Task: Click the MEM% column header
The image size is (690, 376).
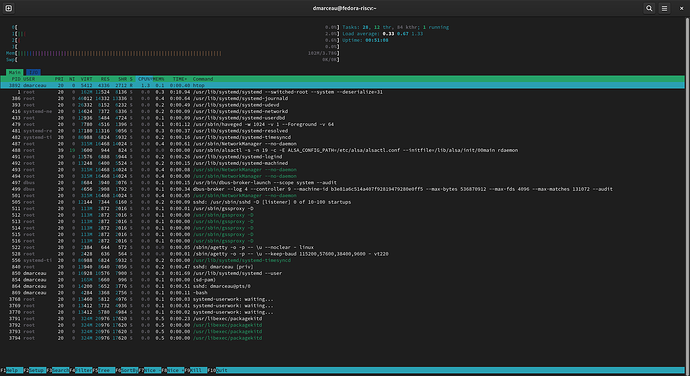Action: pyautogui.click(x=158, y=79)
